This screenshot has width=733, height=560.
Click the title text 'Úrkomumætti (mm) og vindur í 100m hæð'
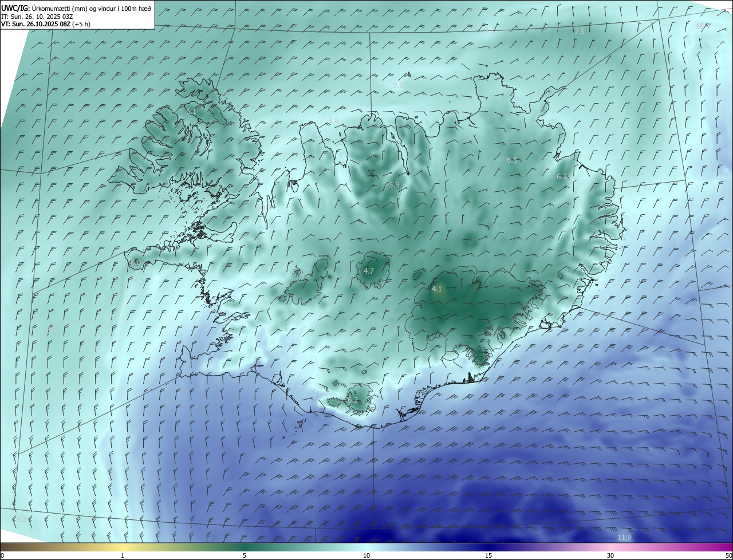[91, 9]
